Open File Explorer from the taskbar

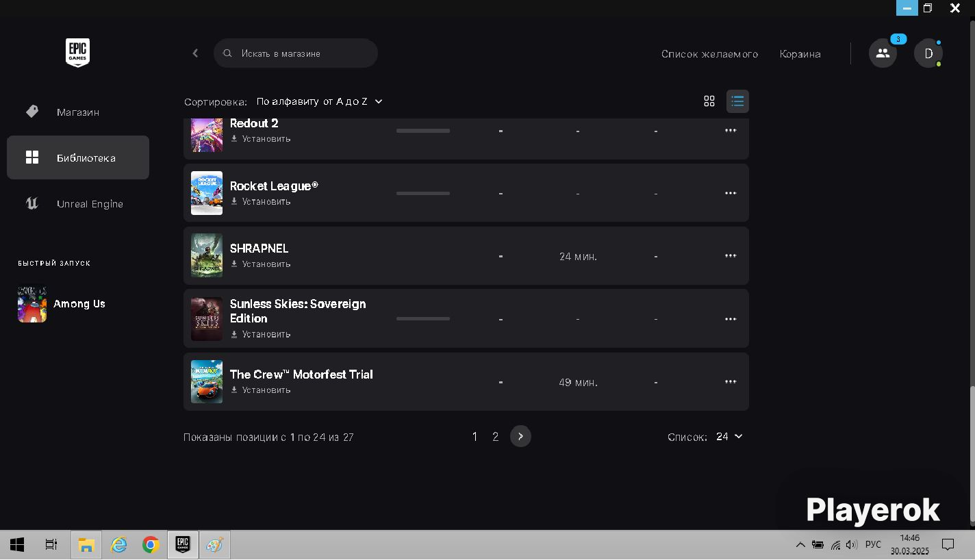(86, 545)
